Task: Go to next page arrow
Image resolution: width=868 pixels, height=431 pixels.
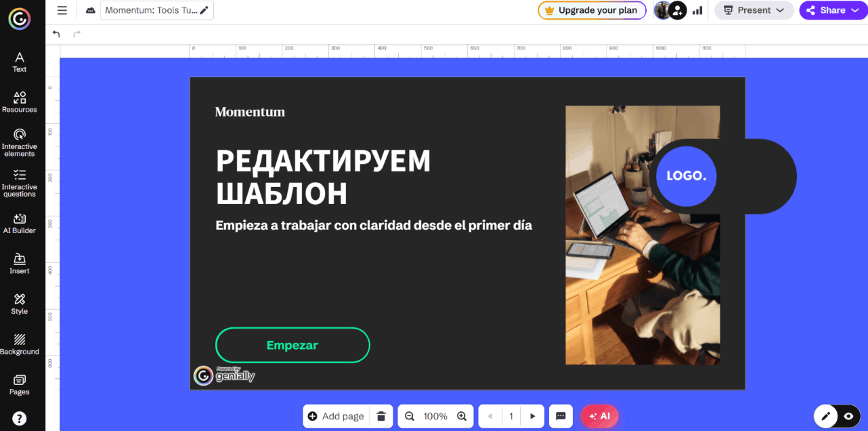Action: pyautogui.click(x=533, y=416)
